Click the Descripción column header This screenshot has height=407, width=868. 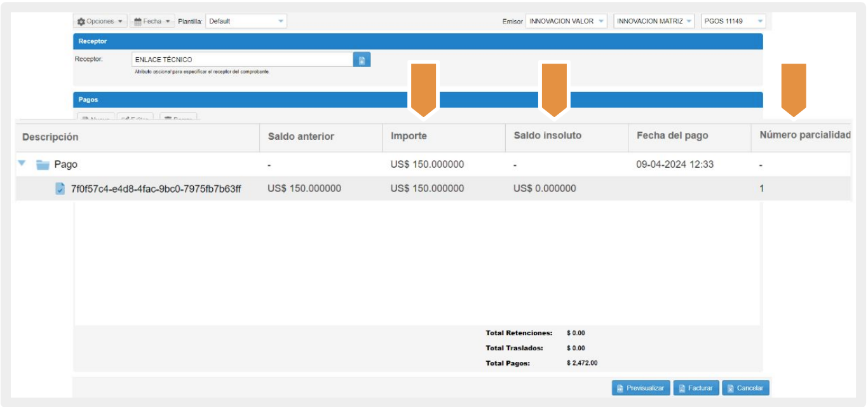[50, 137]
